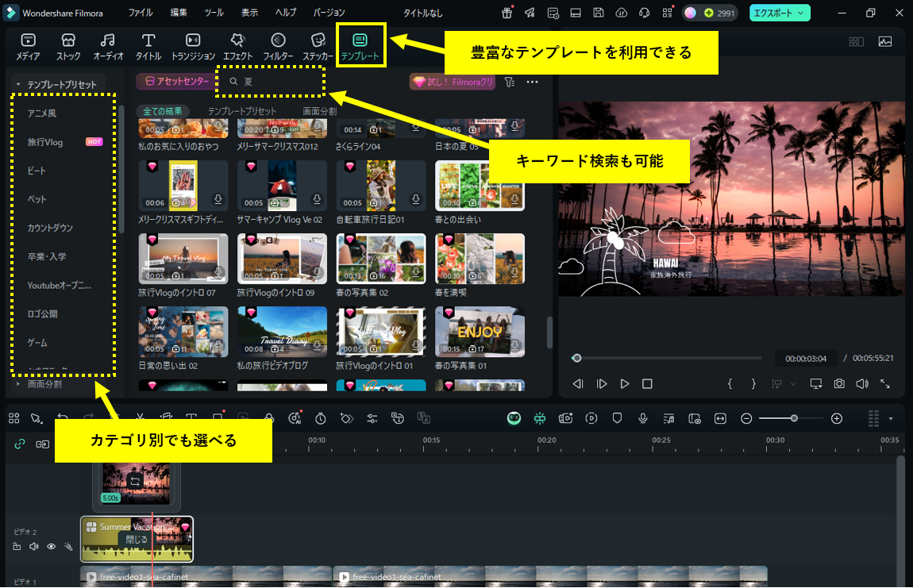Open the 編集 menu
Image resolution: width=913 pixels, height=588 pixels.
(179, 12)
